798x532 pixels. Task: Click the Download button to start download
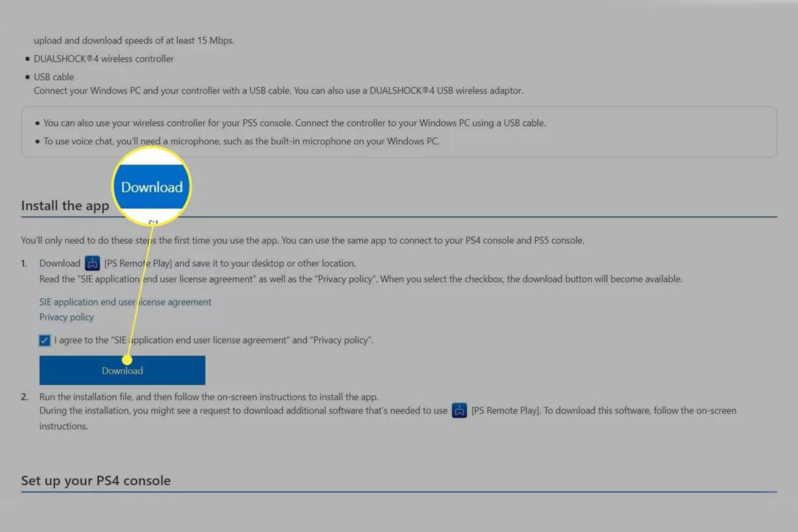[122, 370]
